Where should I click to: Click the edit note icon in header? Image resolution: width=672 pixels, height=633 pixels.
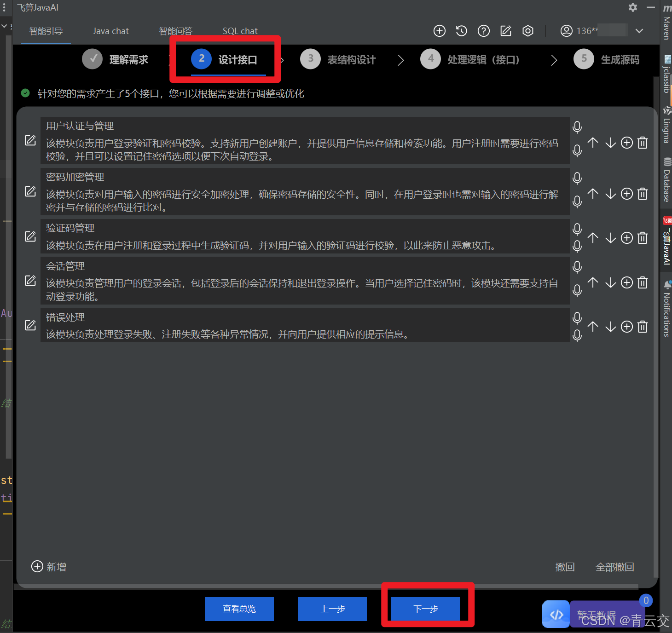(506, 31)
